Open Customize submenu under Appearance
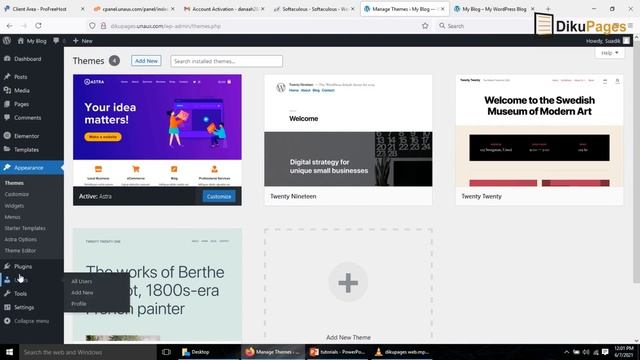The image size is (640, 360). point(17,194)
